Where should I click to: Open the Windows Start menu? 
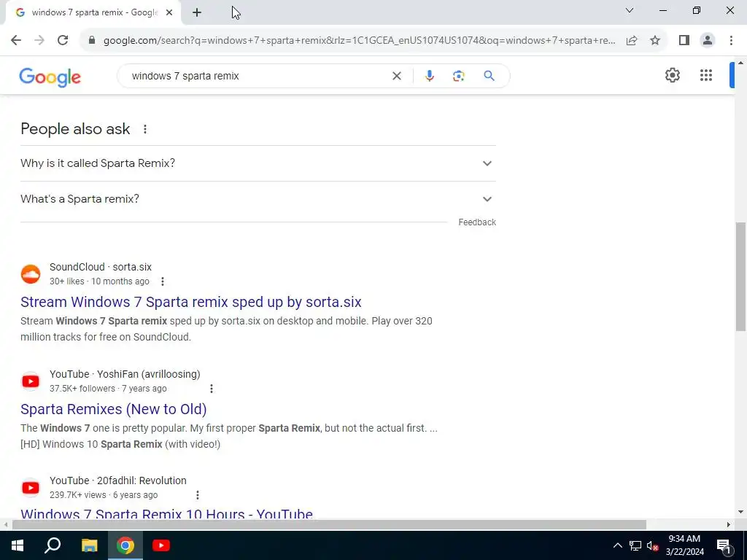[x=18, y=545]
